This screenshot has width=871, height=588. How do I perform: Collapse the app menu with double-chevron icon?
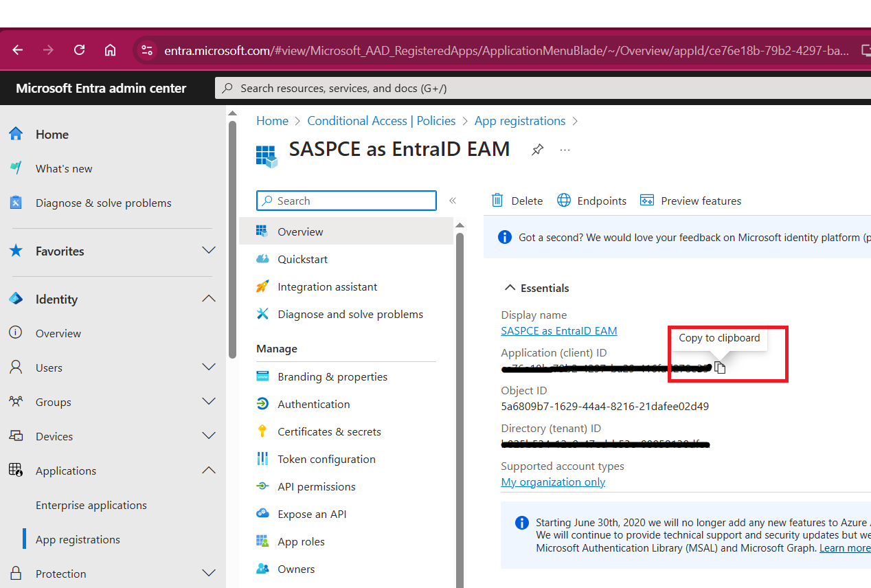coord(453,201)
